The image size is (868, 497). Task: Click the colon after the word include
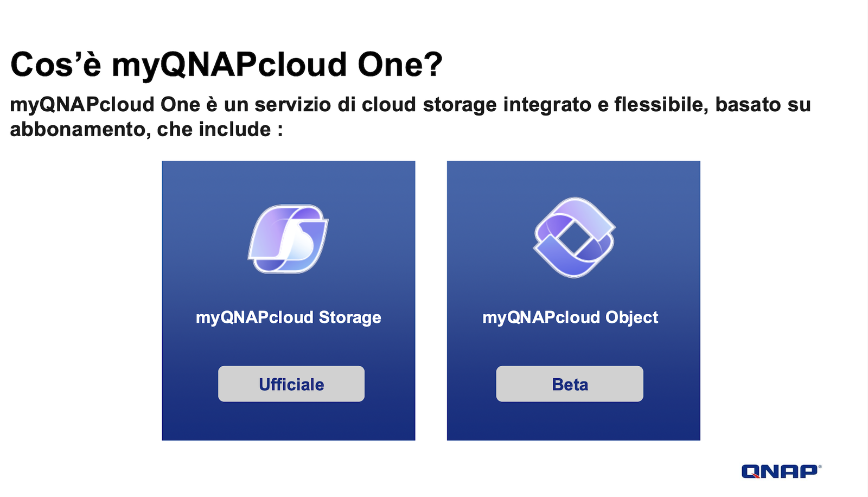click(280, 131)
